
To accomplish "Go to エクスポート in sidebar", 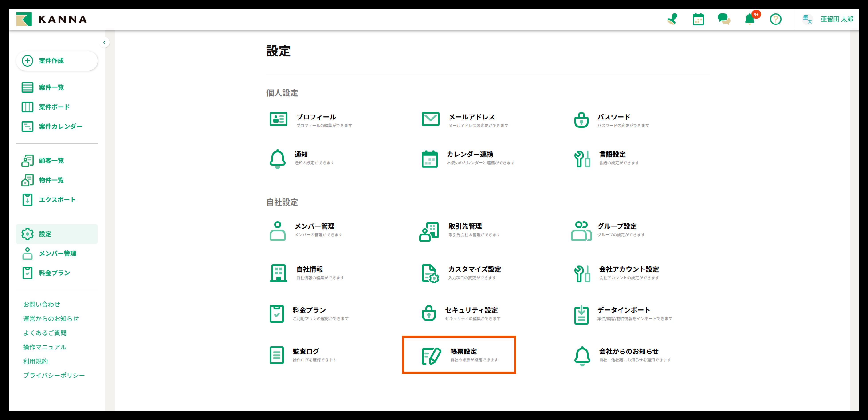I will point(57,200).
